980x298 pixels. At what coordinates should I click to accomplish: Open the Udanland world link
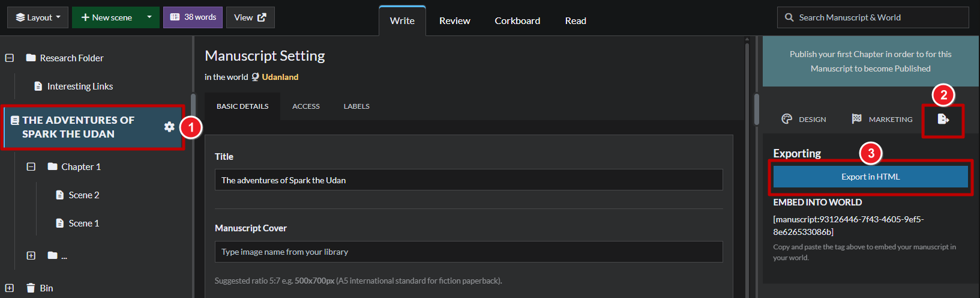pyautogui.click(x=280, y=77)
